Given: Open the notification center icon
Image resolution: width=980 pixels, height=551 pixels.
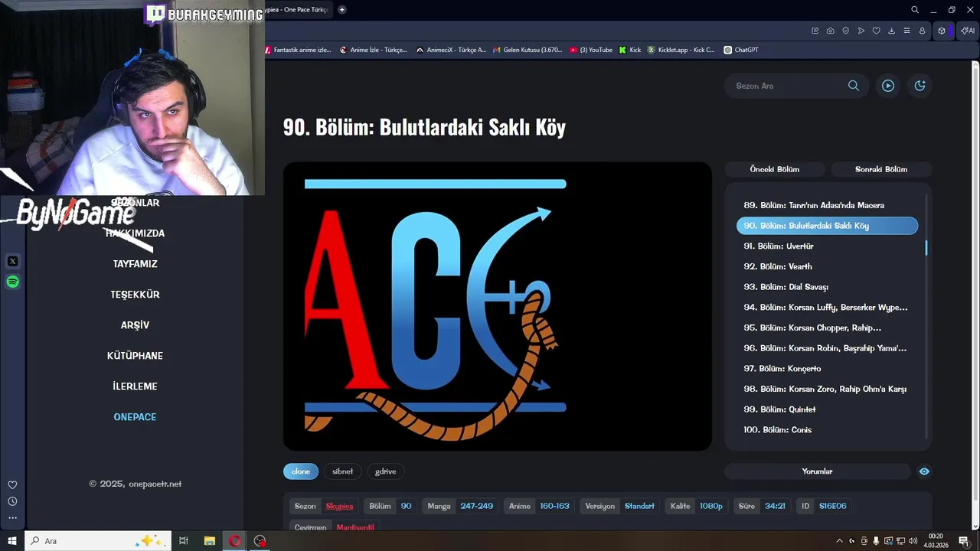Looking at the screenshot, I should (964, 541).
